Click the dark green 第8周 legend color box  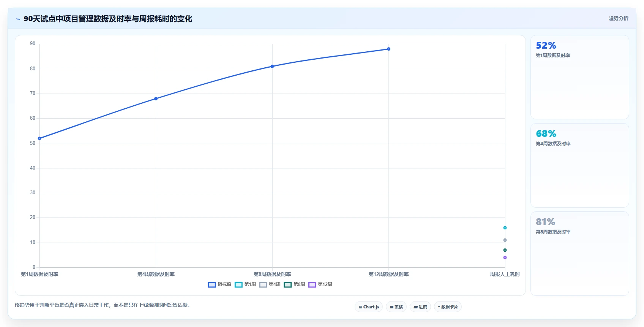287,285
